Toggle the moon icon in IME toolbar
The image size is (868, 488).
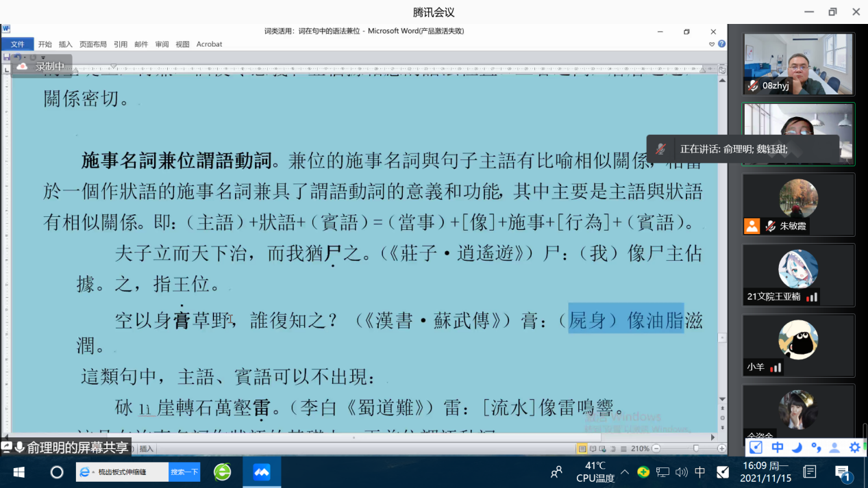point(797,448)
